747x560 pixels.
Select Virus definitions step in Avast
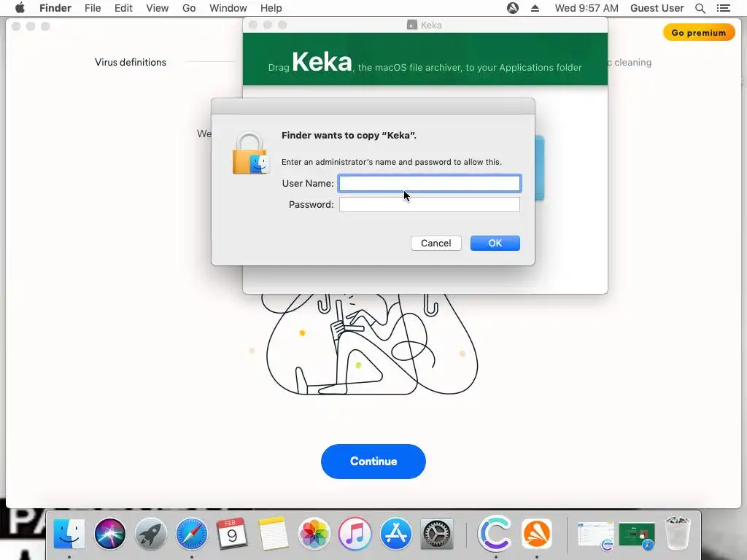point(130,63)
